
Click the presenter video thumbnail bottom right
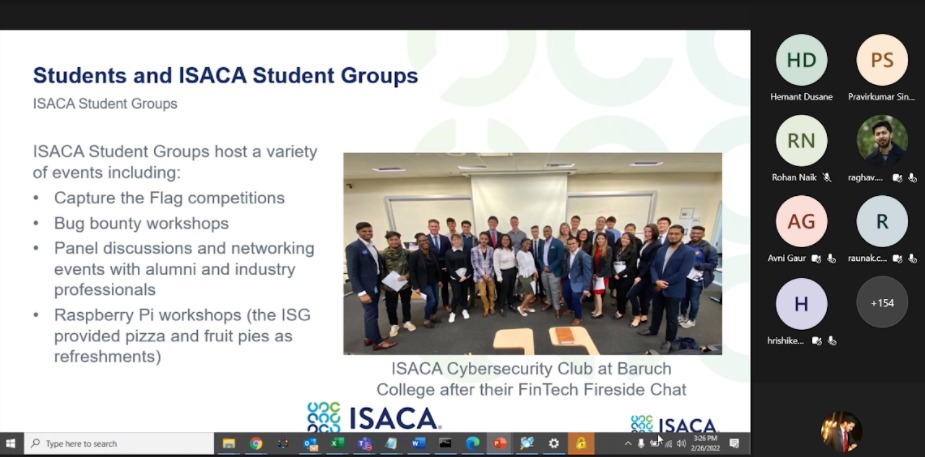pos(841,432)
